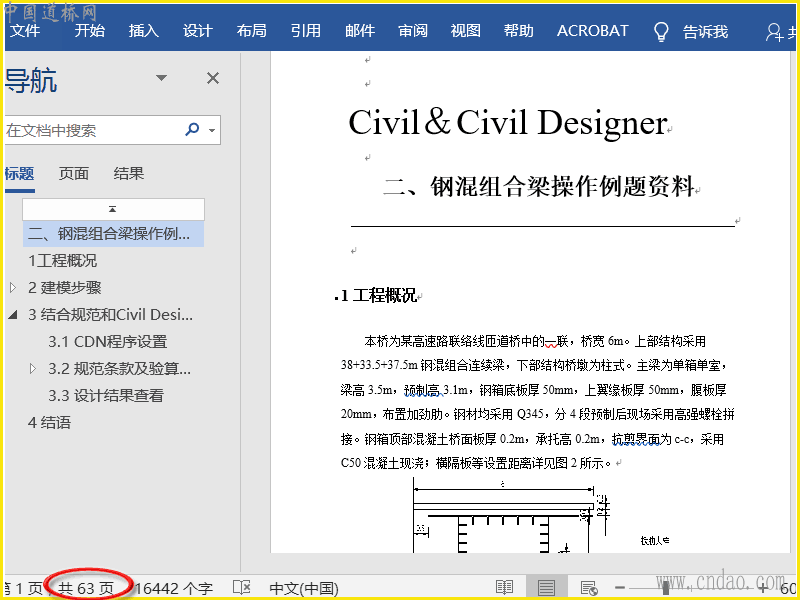Expand the '2 建模步骤' heading
Screen dimensions: 800x600
coord(13,288)
